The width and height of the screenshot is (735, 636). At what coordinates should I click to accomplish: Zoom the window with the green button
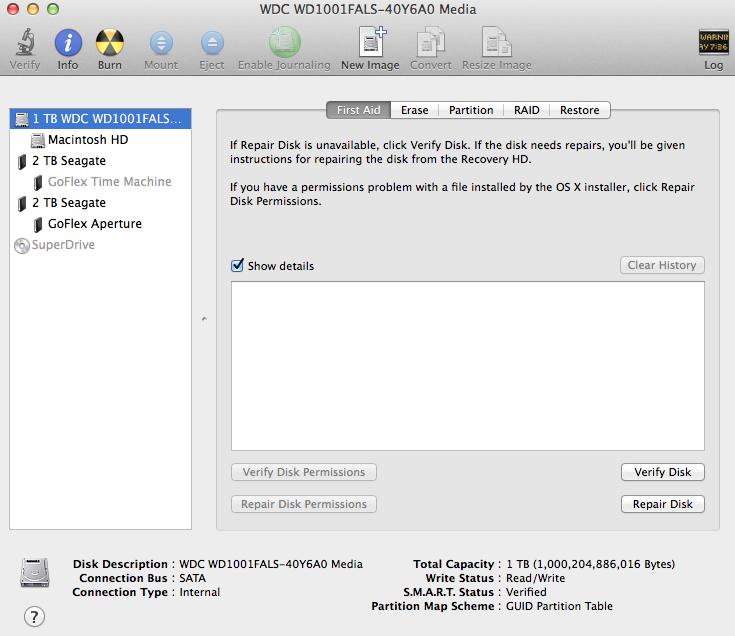[53, 9]
